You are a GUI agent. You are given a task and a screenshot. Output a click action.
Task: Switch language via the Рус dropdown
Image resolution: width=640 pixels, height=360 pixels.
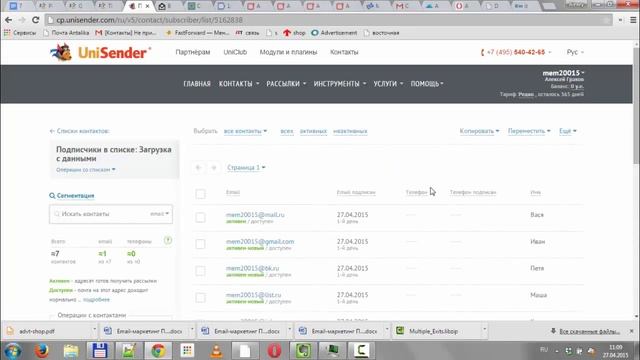575,52
